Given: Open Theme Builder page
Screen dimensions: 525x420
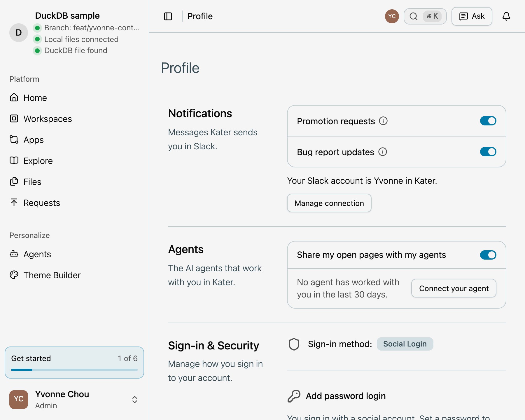Looking at the screenshot, I should pos(75,275).
